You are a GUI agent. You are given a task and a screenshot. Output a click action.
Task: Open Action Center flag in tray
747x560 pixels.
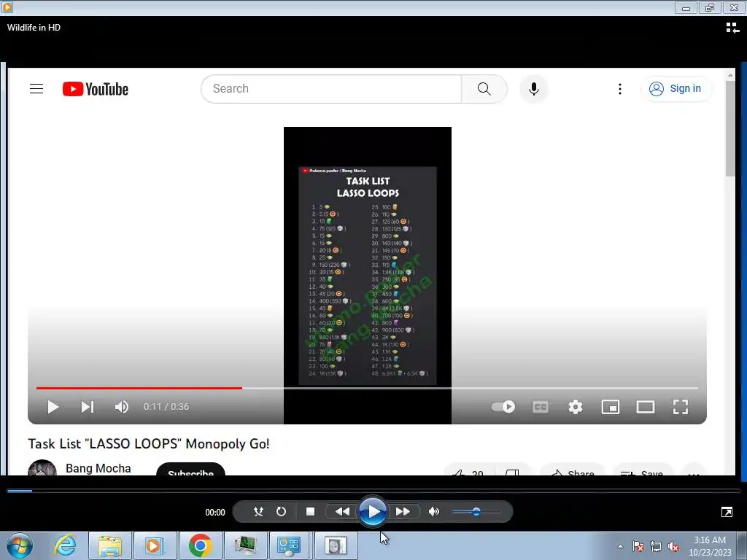[x=638, y=546]
